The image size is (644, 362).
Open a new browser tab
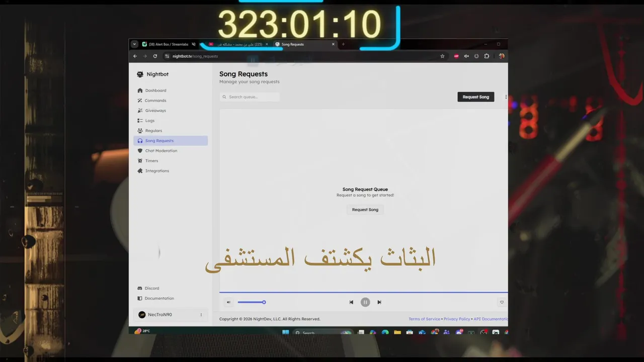343,44
